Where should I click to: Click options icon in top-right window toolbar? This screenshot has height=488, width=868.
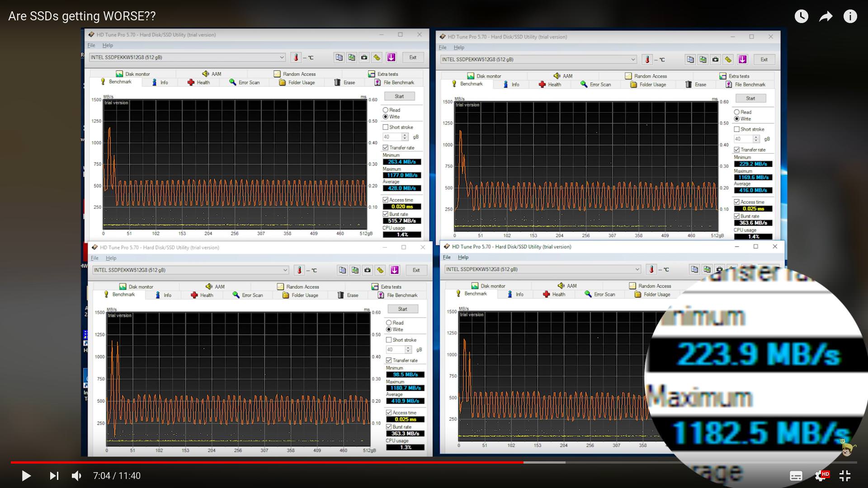click(728, 59)
